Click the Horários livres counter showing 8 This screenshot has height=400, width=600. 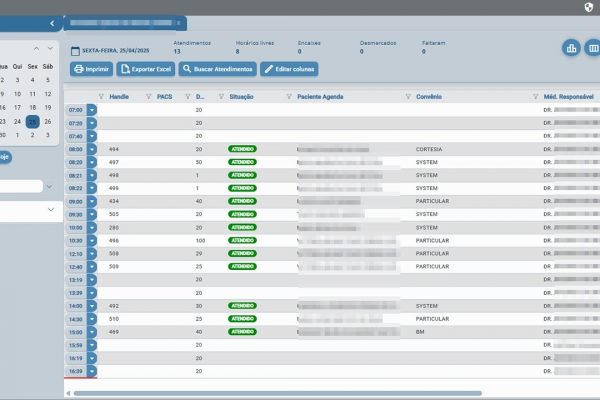[x=254, y=47]
